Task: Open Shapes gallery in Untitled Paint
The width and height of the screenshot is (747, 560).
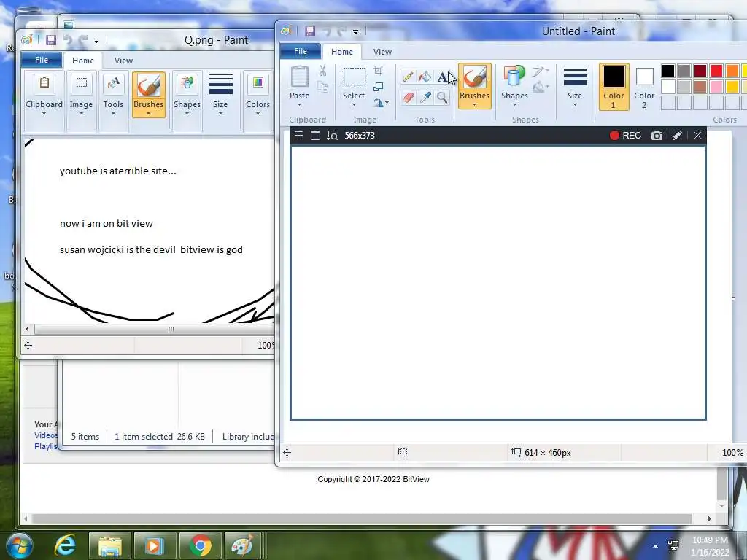Action: coord(514,86)
